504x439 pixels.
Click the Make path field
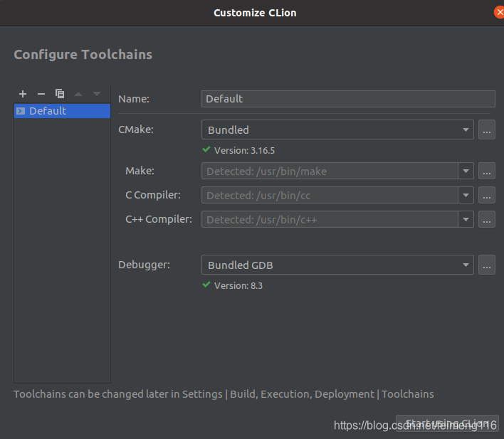[x=330, y=171]
